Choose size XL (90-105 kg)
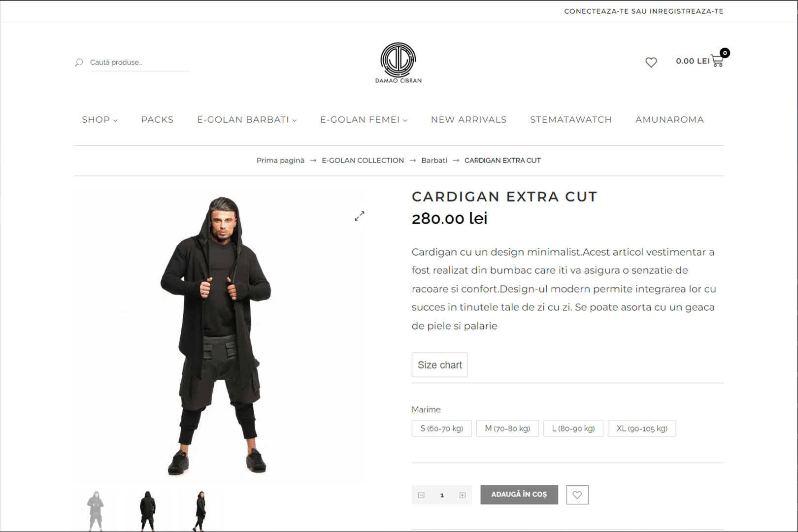798x532 pixels. [x=642, y=429]
